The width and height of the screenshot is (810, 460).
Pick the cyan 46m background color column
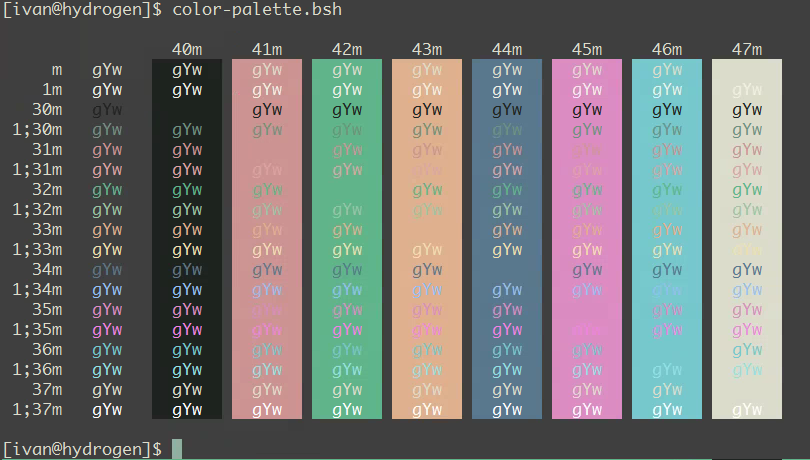667,240
